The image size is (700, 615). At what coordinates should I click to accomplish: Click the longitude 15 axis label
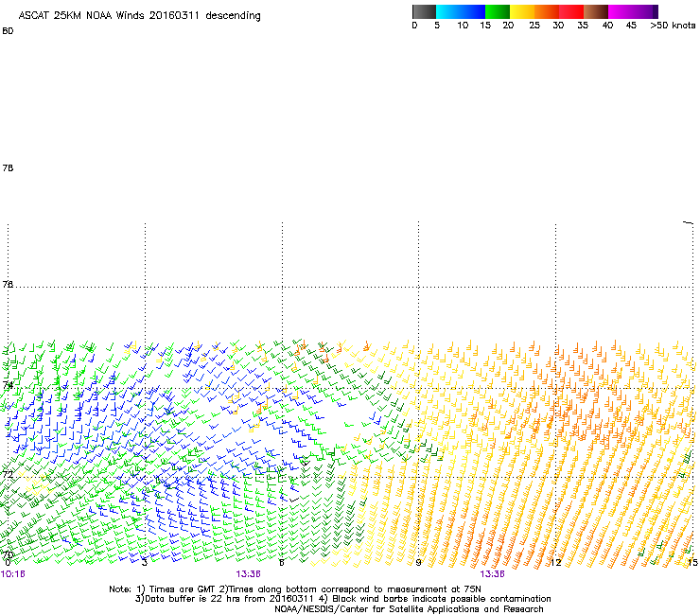pos(692,562)
